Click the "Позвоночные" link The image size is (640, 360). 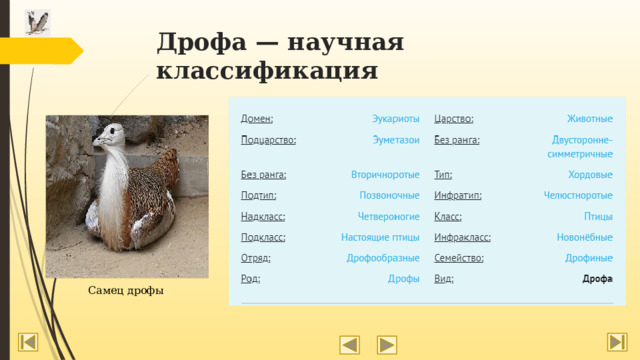[389, 196]
